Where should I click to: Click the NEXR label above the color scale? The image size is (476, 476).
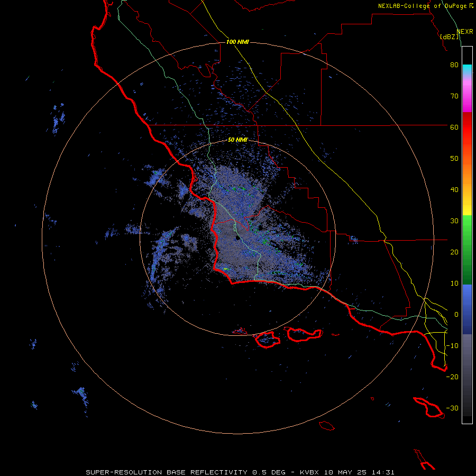click(465, 32)
